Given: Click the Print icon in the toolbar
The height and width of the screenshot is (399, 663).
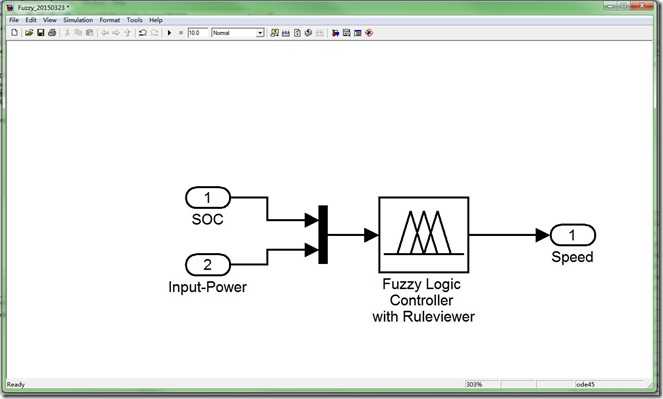Looking at the screenshot, I should pyautogui.click(x=52, y=33).
